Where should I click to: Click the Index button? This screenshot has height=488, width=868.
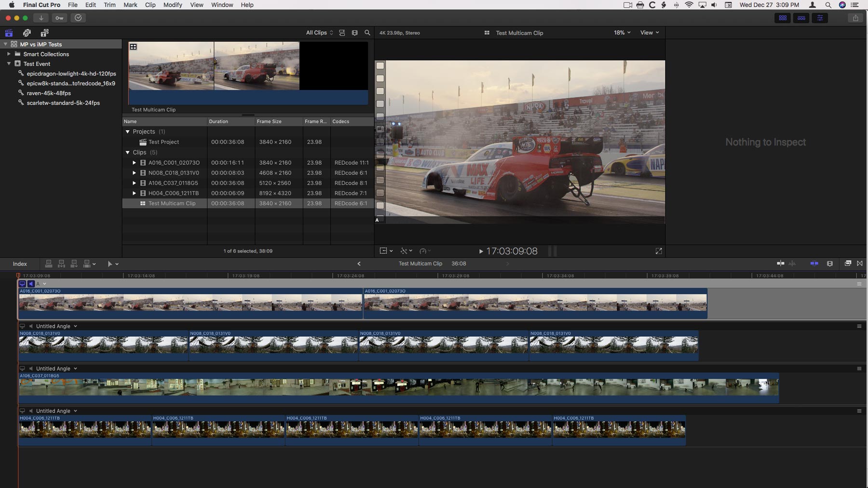coord(20,264)
